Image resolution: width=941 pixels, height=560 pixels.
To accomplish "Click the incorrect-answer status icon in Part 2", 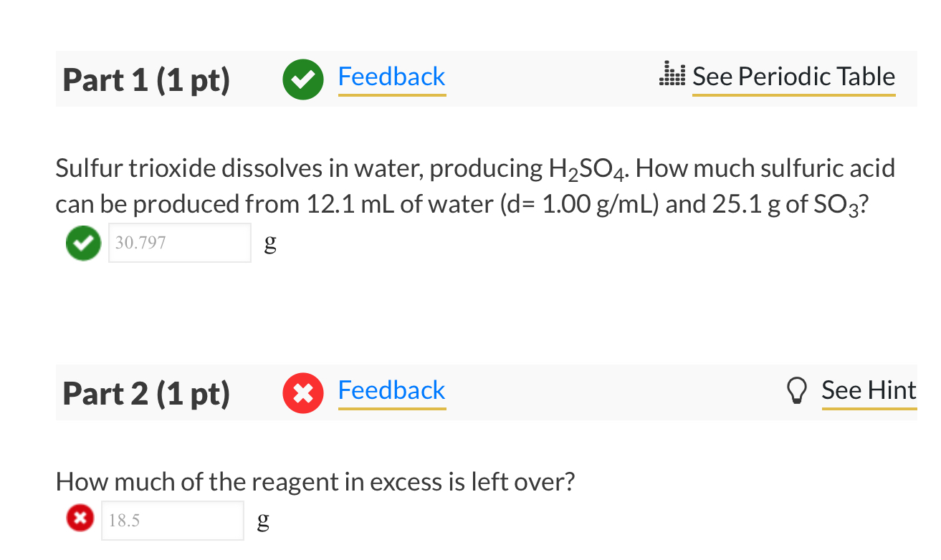I will click(x=80, y=518).
